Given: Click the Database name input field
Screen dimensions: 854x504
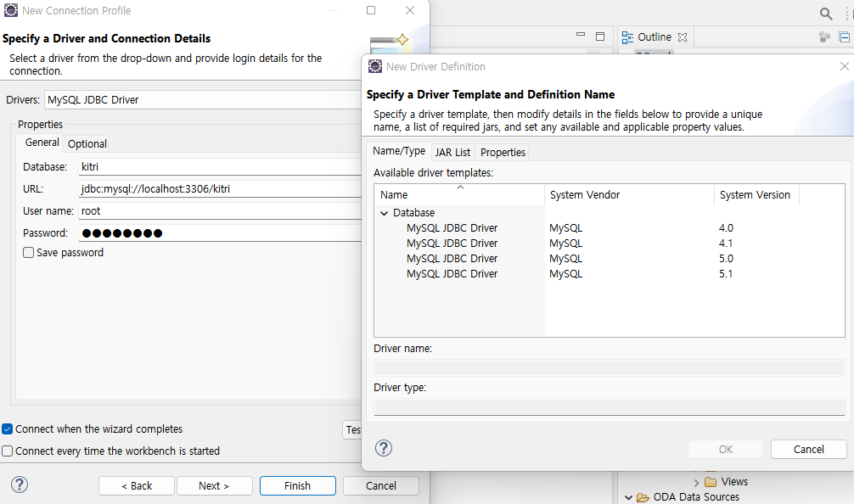Looking at the screenshot, I should 220,166.
